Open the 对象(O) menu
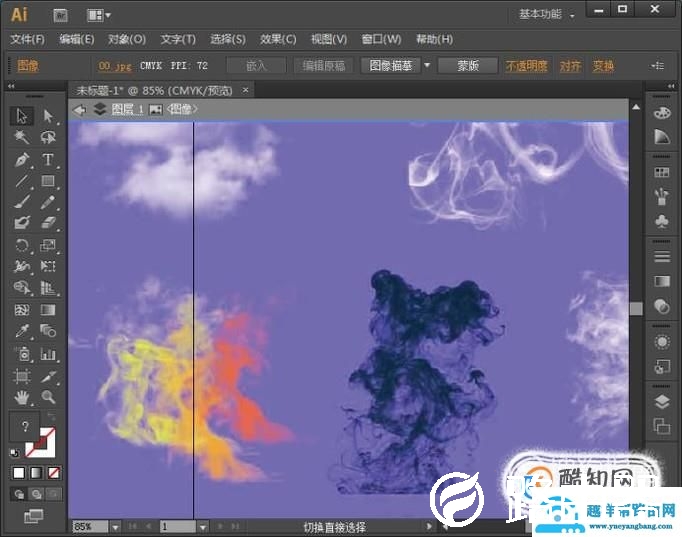 pyautogui.click(x=127, y=40)
